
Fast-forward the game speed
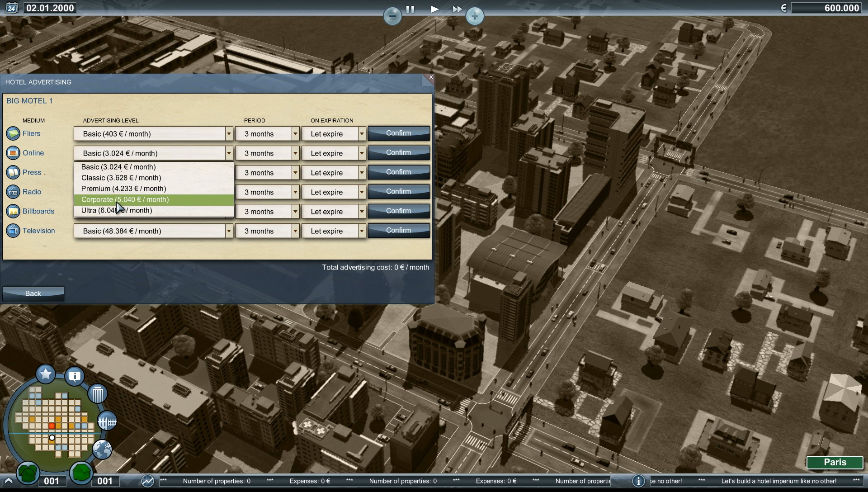457,9
